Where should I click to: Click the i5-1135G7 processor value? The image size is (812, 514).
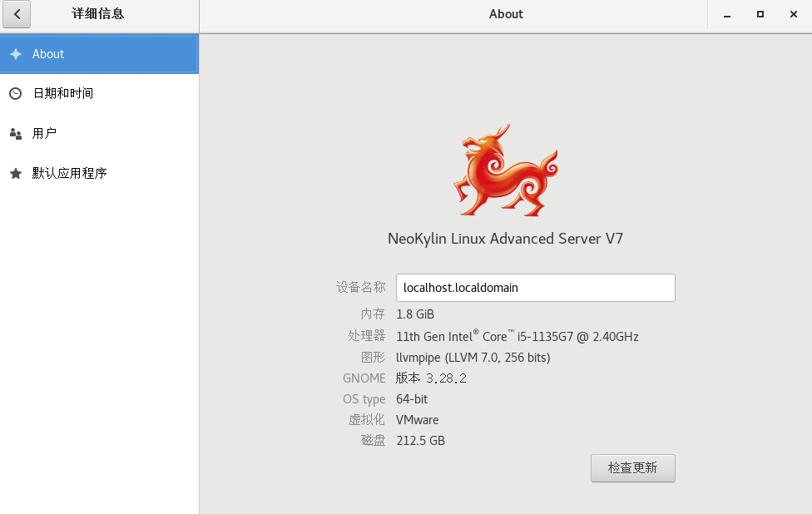tap(517, 336)
